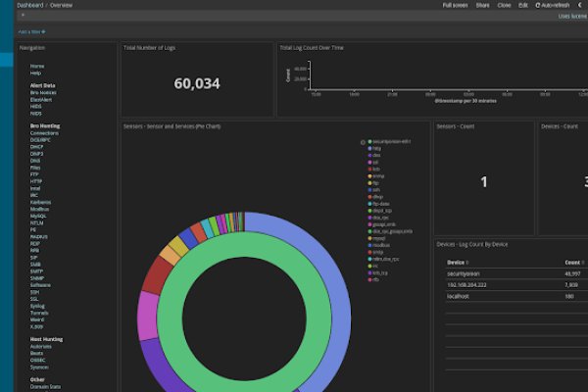Click the ssl legend color dot
This screenshot has width=588, height=392.
(368, 162)
